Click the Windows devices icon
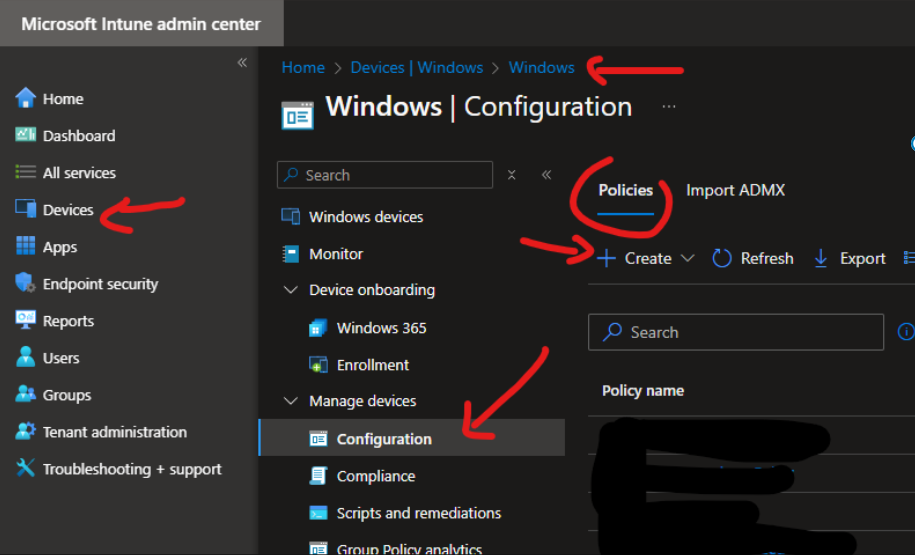915x555 pixels. click(291, 217)
